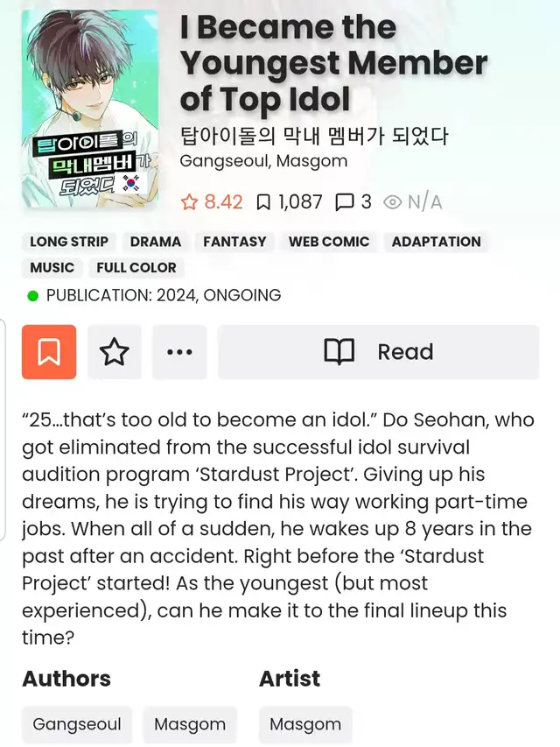This screenshot has height=747, width=560.
Task: Click the comments icon showing 3
Action: (344, 202)
